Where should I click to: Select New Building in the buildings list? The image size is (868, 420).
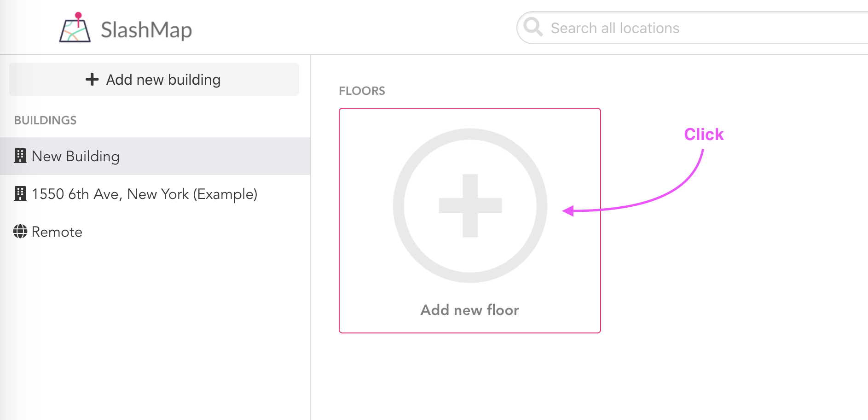point(155,156)
